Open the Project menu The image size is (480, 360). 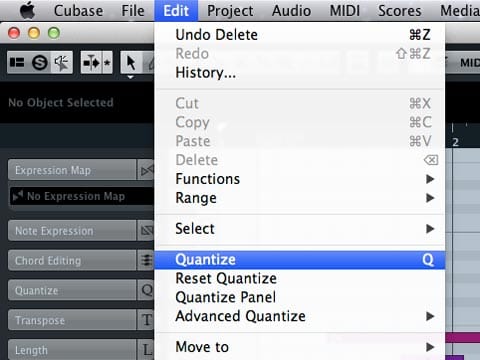(x=230, y=11)
